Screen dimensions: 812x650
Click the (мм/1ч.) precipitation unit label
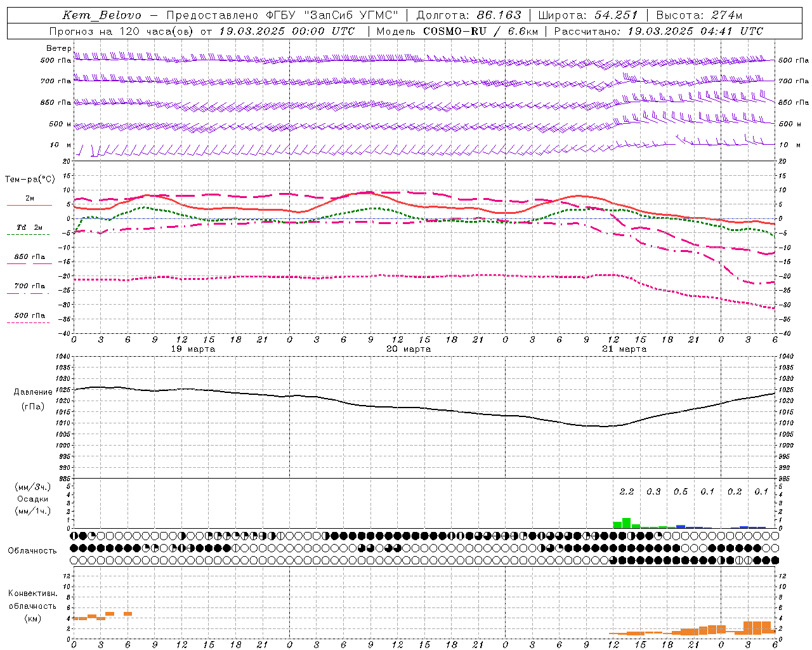(33, 511)
